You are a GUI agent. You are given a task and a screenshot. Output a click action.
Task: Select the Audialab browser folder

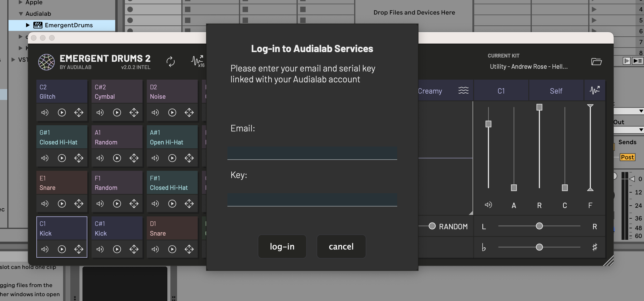tap(38, 14)
